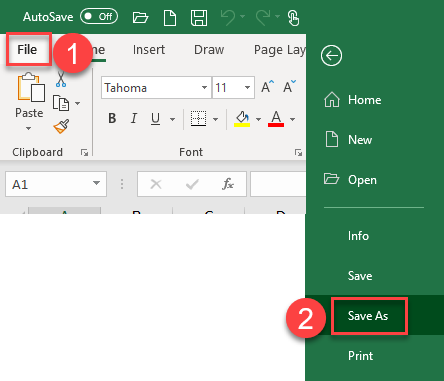Click the Save floppy disk icon
444x381 pixels.
199,17
